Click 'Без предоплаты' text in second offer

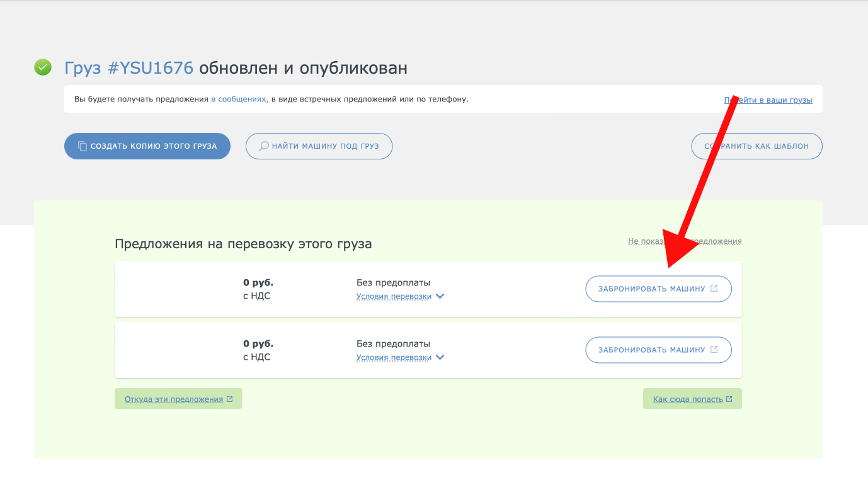click(393, 344)
